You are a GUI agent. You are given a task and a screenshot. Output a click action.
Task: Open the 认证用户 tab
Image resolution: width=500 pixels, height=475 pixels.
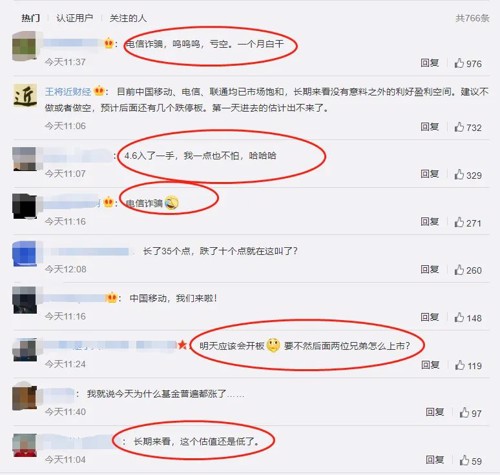pos(74,18)
